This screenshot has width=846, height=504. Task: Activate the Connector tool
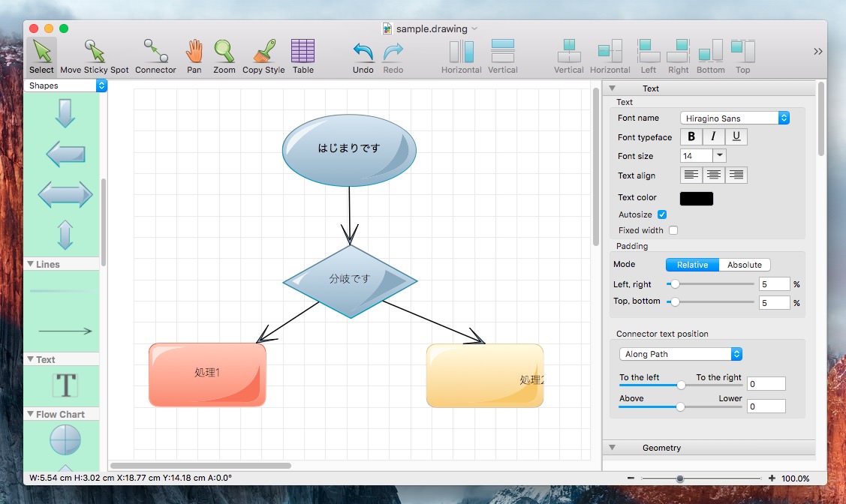click(155, 53)
